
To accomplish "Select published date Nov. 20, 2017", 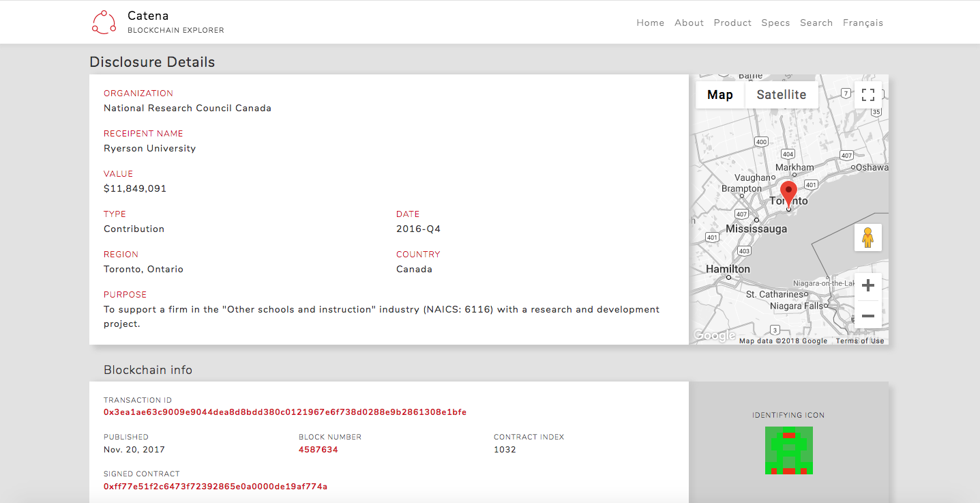I will point(134,450).
